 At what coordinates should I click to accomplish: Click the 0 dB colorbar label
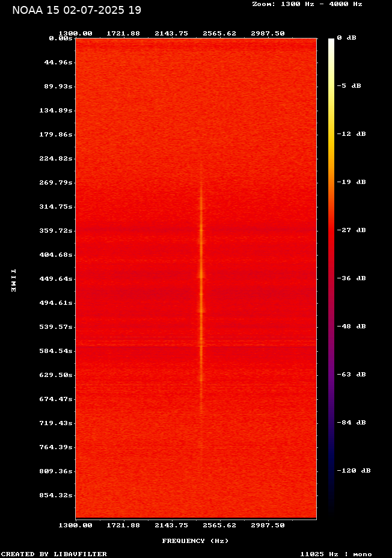pyautogui.click(x=346, y=38)
